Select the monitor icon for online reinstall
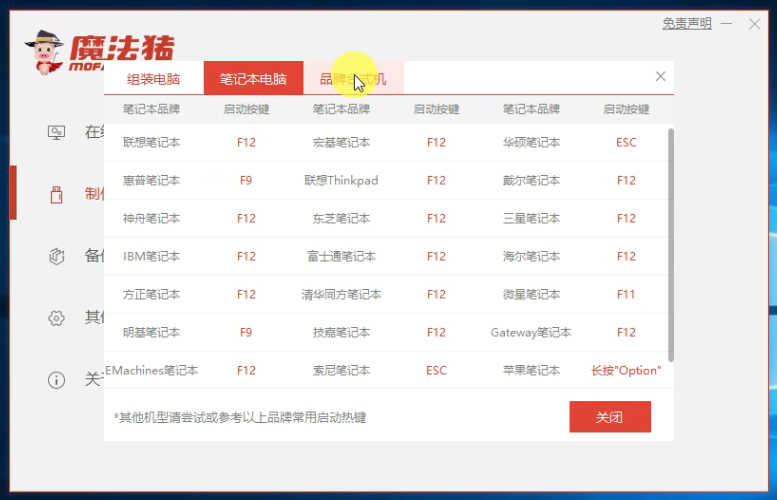 57,132
